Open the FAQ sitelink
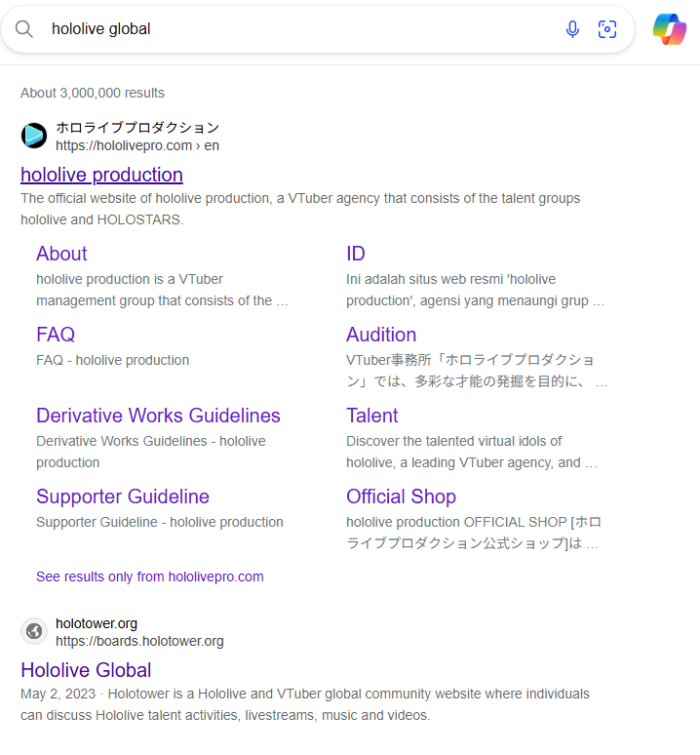Image resolution: width=700 pixels, height=755 pixels. click(56, 335)
